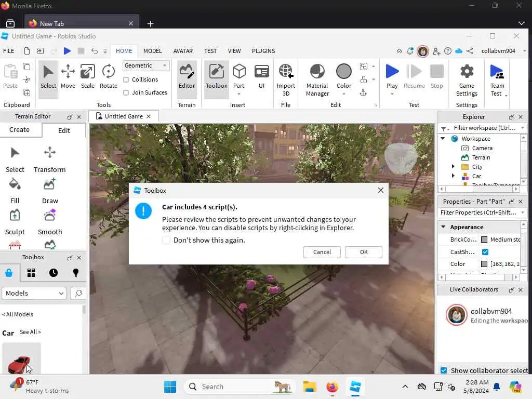This screenshot has width=532, height=399.
Task: Select the red car model thumbnail
Action: tap(21, 359)
